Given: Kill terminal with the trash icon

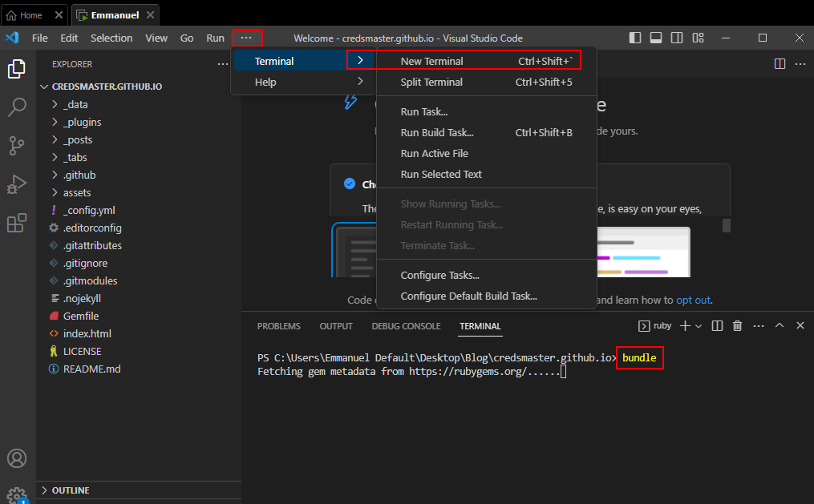Looking at the screenshot, I should click(x=737, y=325).
